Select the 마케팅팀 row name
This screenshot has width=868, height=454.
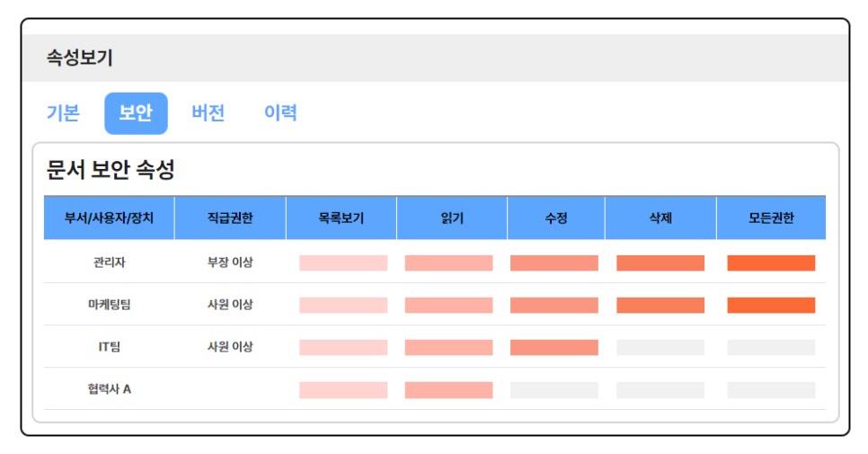coord(109,305)
